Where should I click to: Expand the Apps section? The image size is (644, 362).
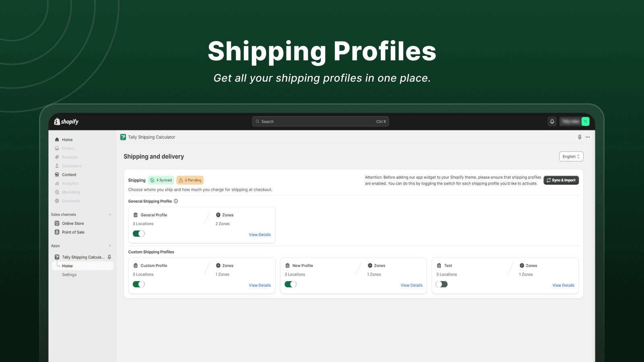point(110,245)
